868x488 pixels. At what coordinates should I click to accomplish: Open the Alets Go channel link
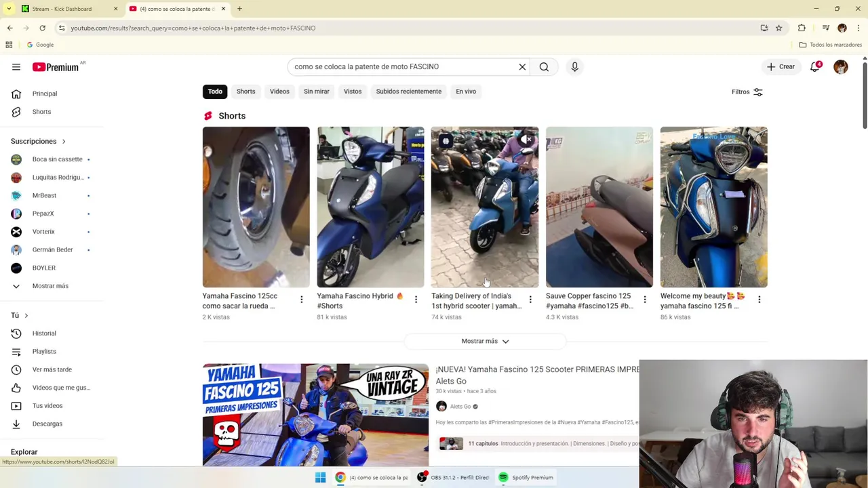460,407
